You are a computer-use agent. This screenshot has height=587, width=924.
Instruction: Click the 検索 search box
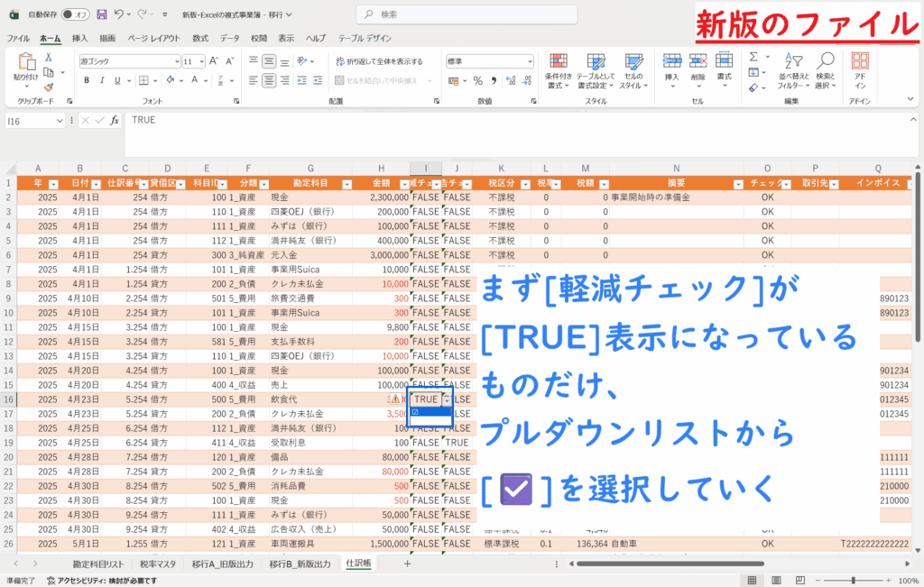click(x=461, y=14)
